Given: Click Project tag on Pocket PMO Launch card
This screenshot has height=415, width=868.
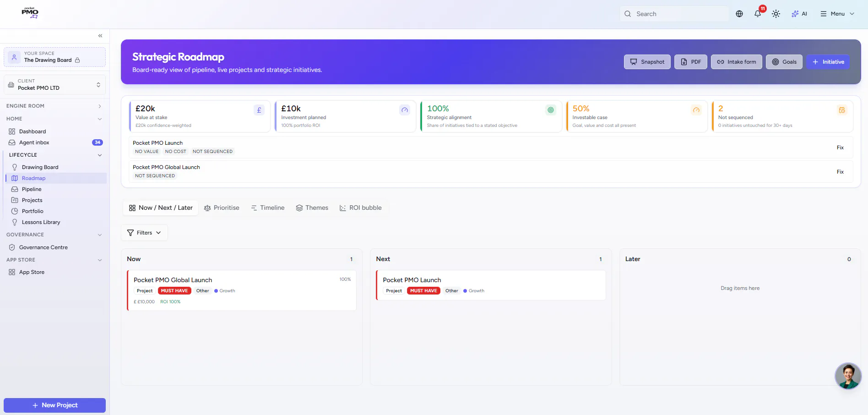Looking at the screenshot, I should (x=394, y=291).
